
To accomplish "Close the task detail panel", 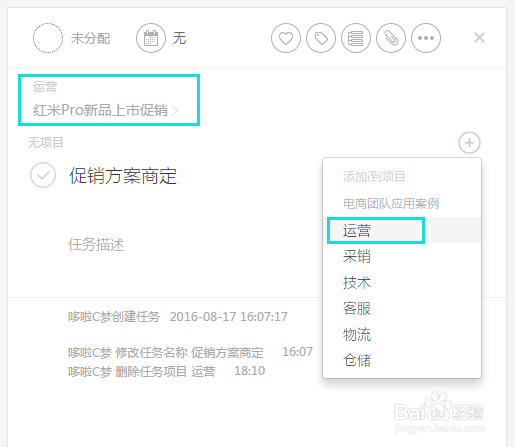I will point(479,38).
